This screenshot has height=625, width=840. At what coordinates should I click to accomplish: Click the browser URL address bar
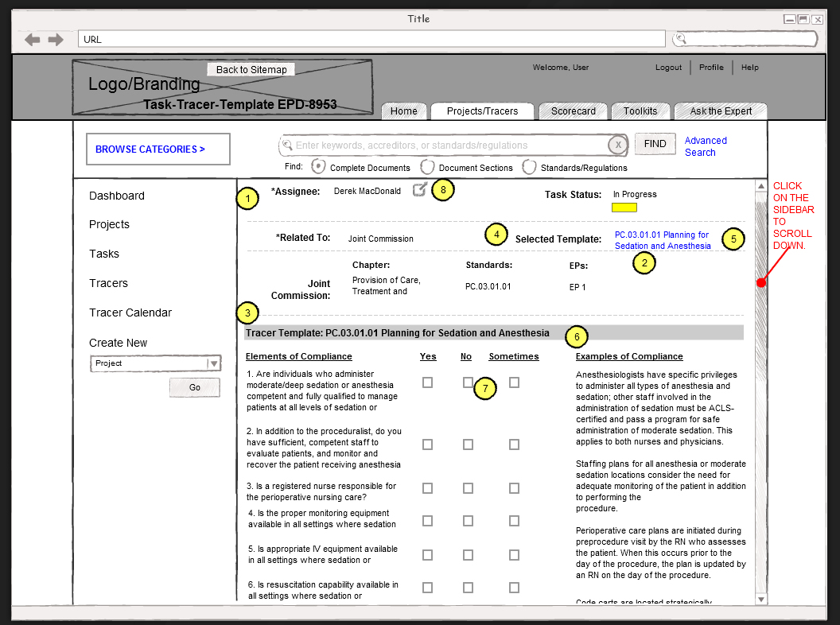click(x=371, y=39)
